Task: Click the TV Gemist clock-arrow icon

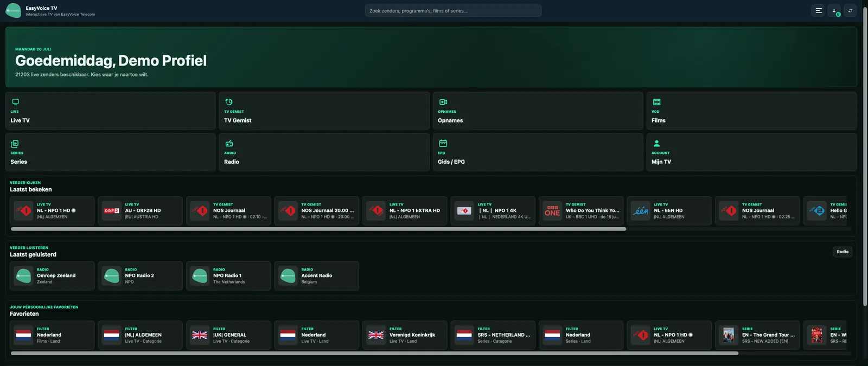Action: click(229, 102)
